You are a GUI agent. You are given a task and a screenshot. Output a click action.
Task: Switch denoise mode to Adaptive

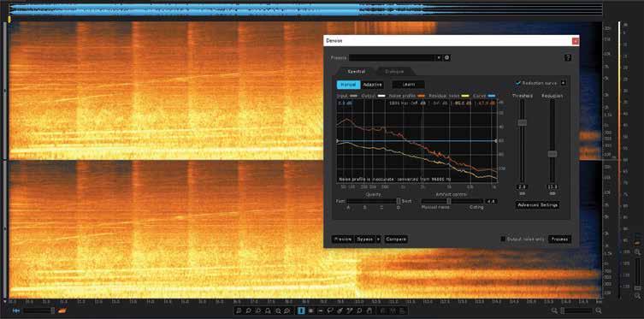point(373,85)
